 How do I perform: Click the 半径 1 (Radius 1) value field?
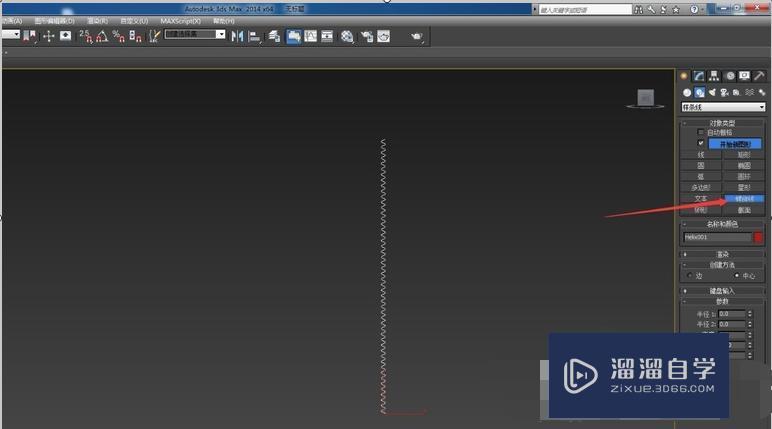[x=732, y=314]
